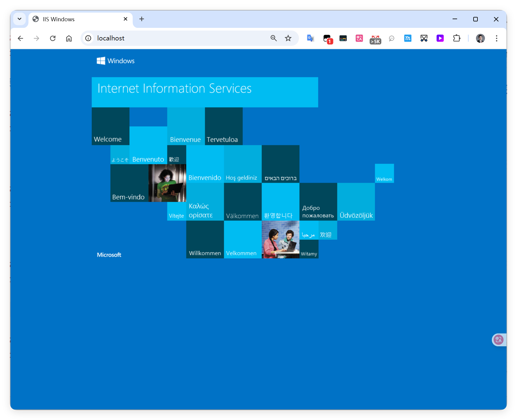This screenshot has height=420, width=517.
Task: Reload the localhost page
Action: click(53, 38)
